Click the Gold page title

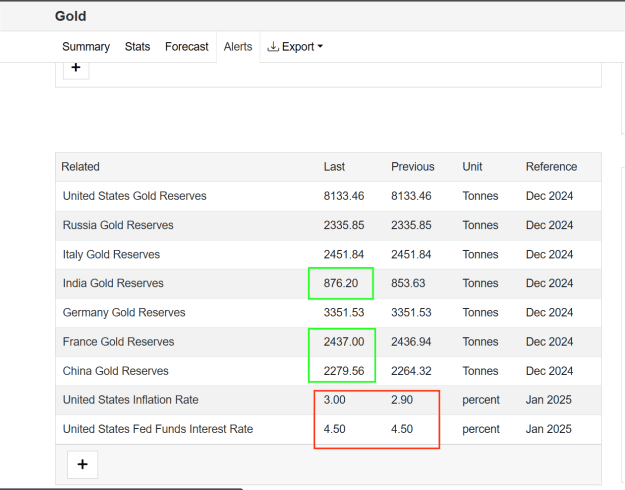pyautogui.click(x=71, y=16)
